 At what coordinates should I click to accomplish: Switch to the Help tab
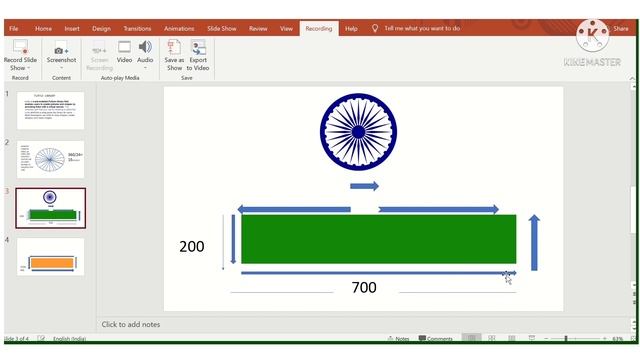tap(351, 29)
